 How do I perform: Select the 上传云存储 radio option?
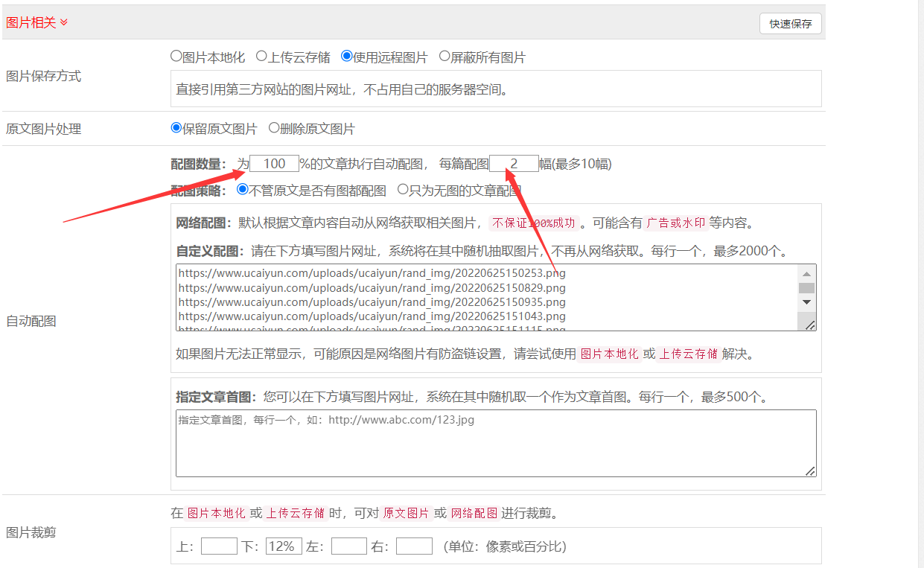coord(261,56)
